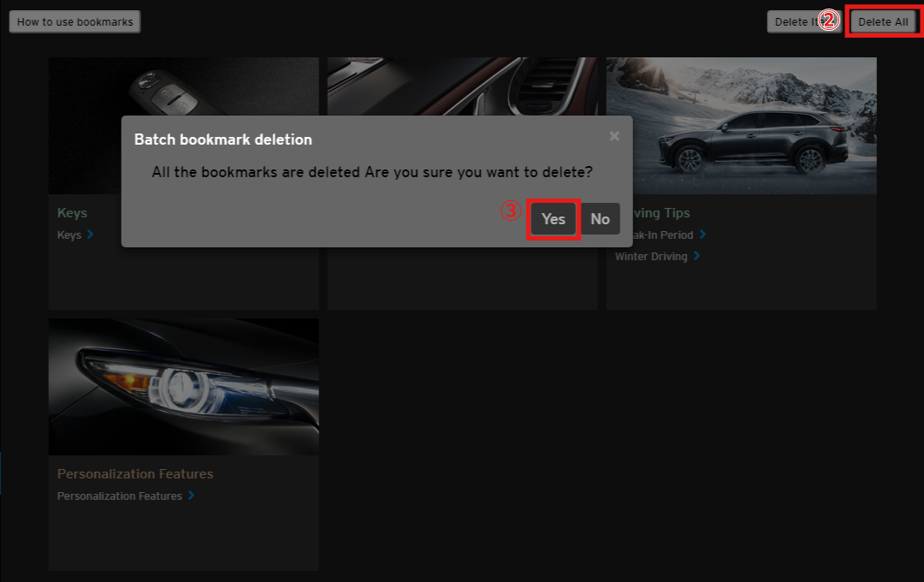Select the Driving Tips card heading
Viewport: 924px width, 582px height.
pyautogui.click(x=660, y=213)
